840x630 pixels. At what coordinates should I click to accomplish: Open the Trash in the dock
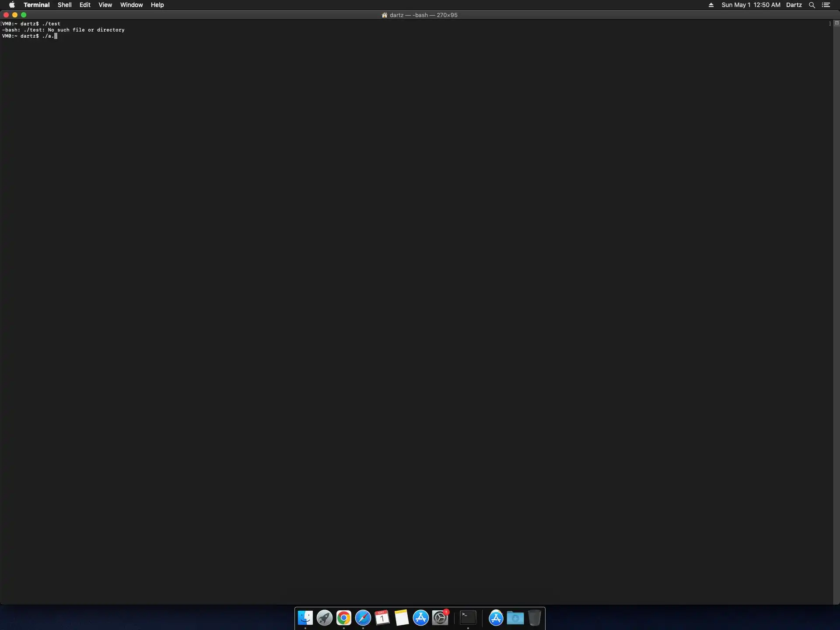pos(534,618)
